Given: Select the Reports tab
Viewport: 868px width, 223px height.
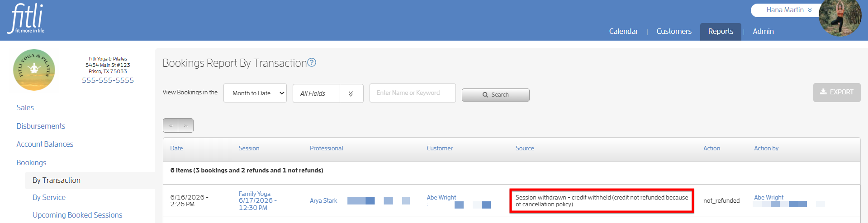Looking at the screenshot, I should tap(721, 32).
